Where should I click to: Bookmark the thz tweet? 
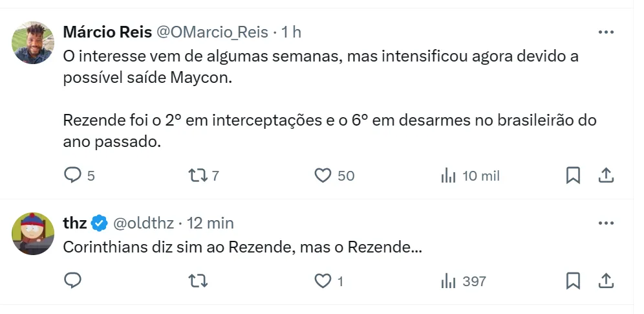click(x=573, y=280)
